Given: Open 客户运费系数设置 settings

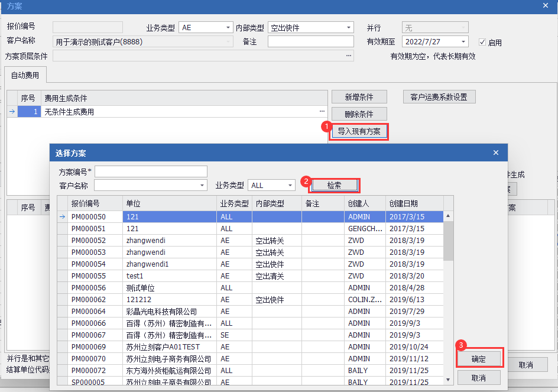Looking at the screenshot, I should click(439, 97).
